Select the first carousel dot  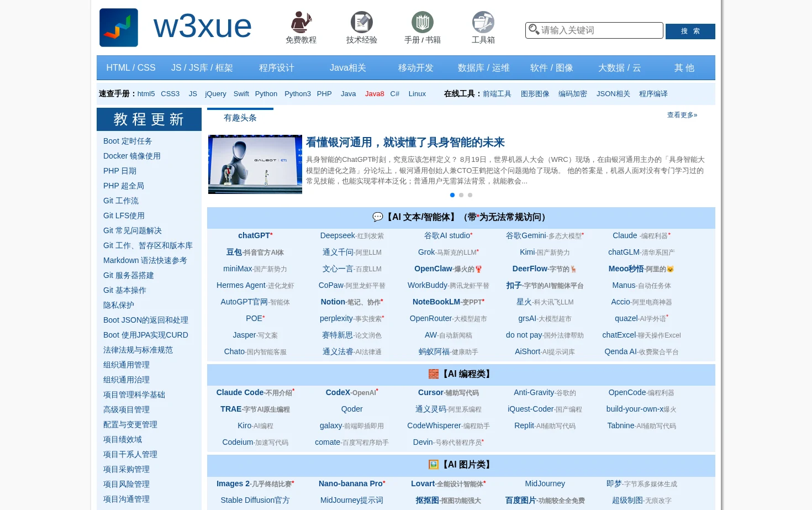(x=452, y=195)
